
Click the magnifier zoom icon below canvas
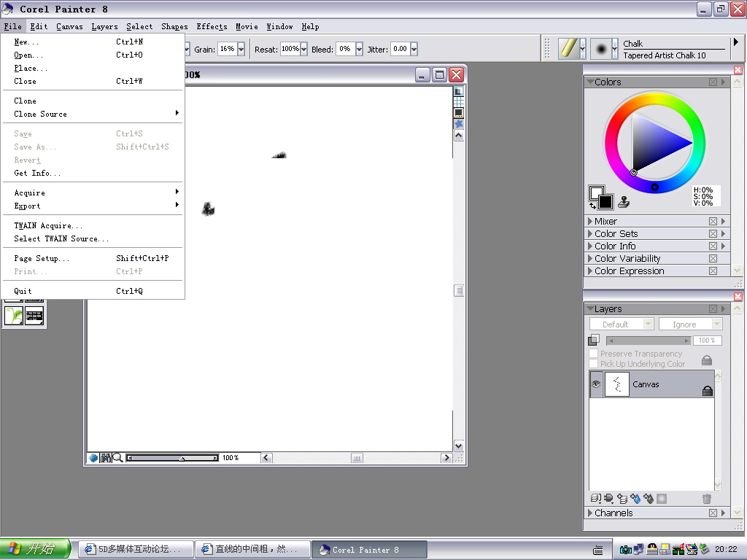(x=117, y=458)
